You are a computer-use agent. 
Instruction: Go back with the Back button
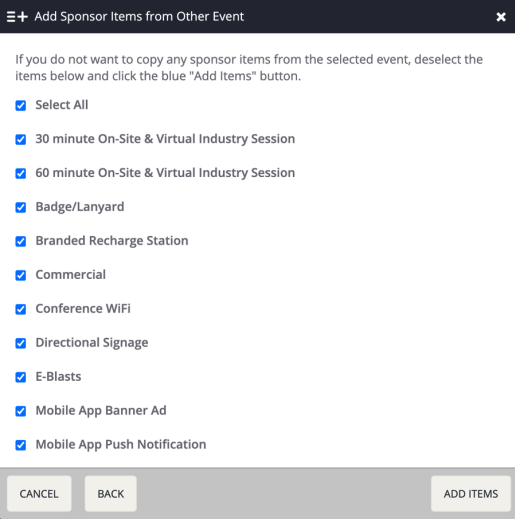(111, 494)
